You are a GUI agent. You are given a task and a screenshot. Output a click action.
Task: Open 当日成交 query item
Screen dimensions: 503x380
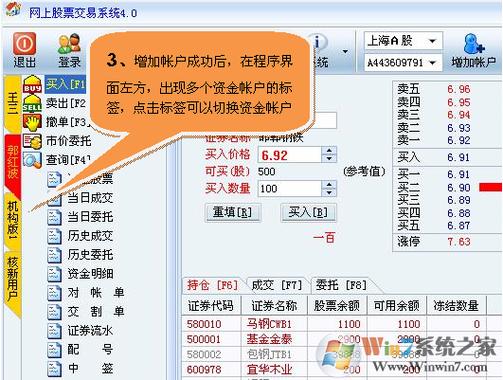[x=90, y=199]
